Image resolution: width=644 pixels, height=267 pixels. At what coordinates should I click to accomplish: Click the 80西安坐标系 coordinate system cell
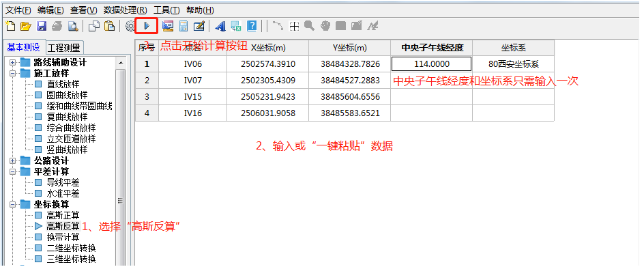pos(514,64)
